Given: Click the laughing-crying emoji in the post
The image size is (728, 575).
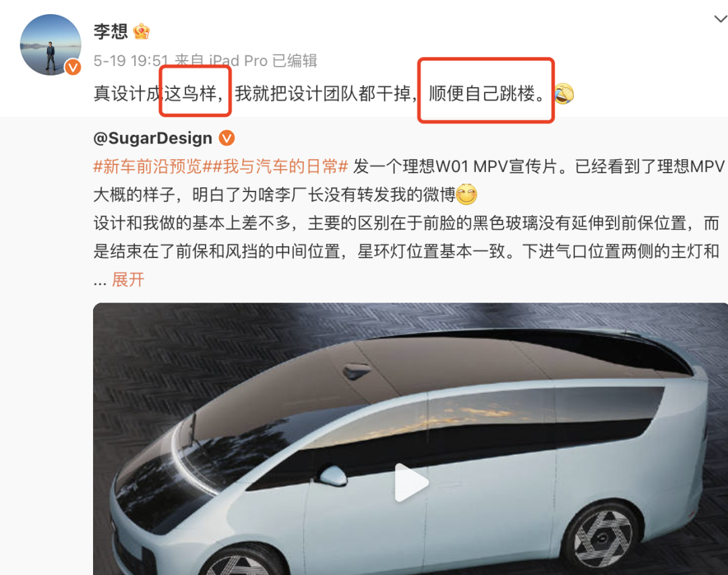Looking at the screenshot, I should tap(564, 94).
